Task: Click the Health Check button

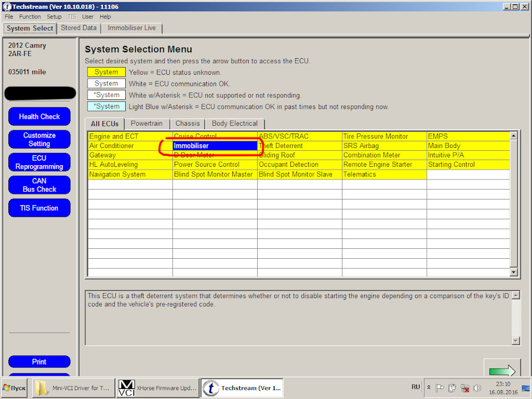Action: (x=39, y=116)
